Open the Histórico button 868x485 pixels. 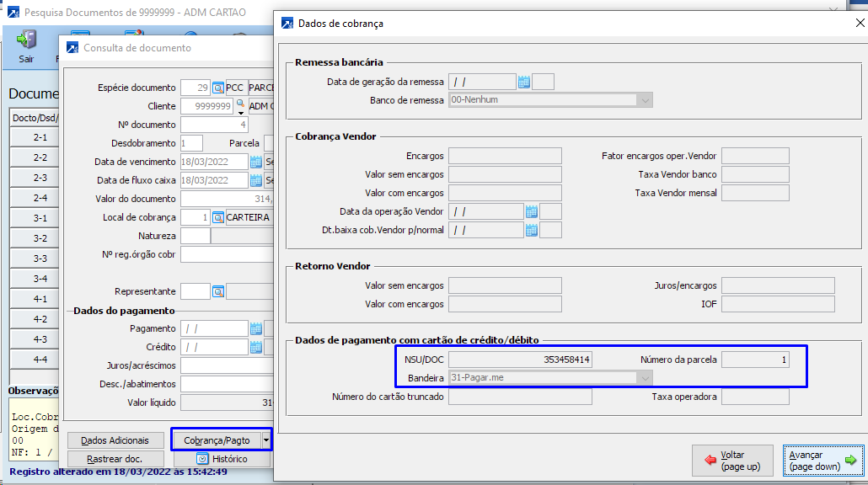pos(222,459)
